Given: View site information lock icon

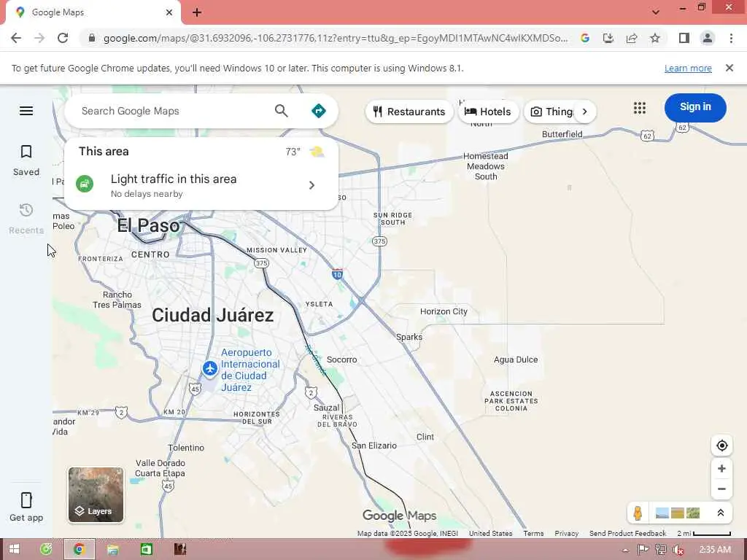Looking at the screenshot, I should (91, 38).
